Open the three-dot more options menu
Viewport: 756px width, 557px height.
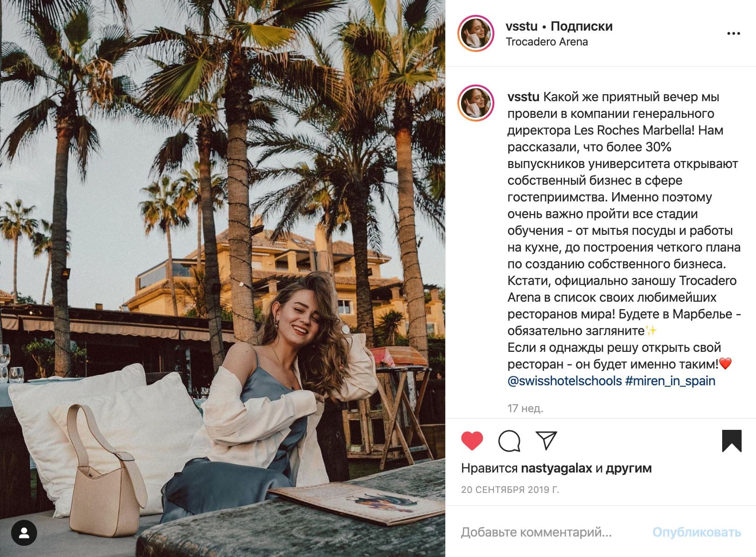tap(734, 33)
